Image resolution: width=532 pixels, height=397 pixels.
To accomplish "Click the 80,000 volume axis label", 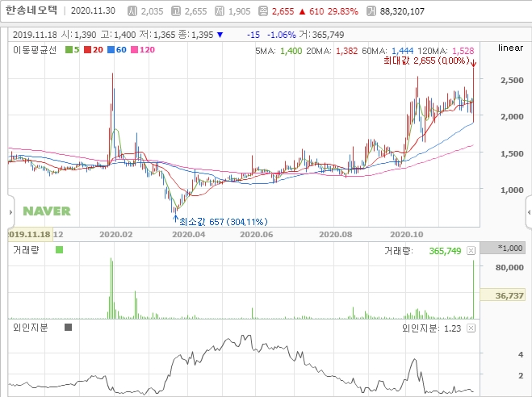I will coord(509,268).
